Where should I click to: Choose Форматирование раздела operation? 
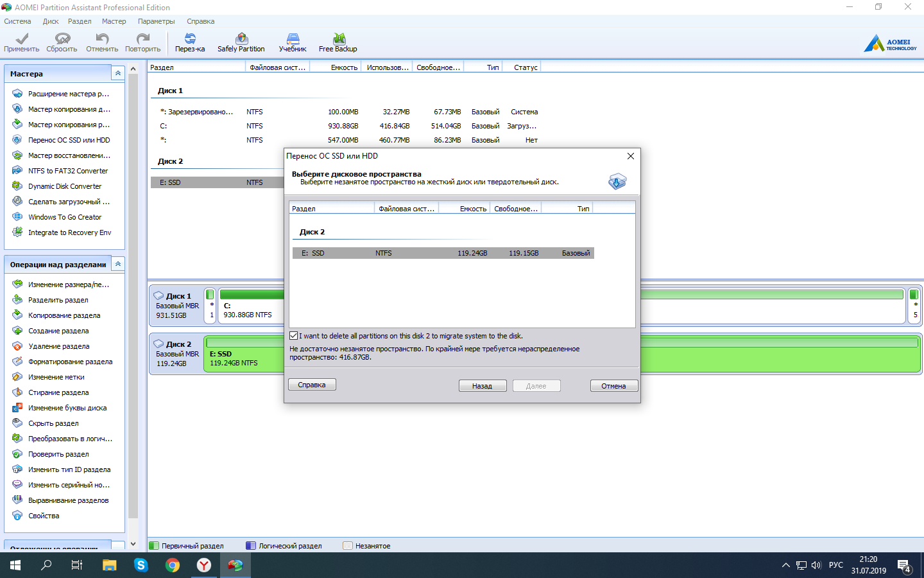tap(70, 362)
